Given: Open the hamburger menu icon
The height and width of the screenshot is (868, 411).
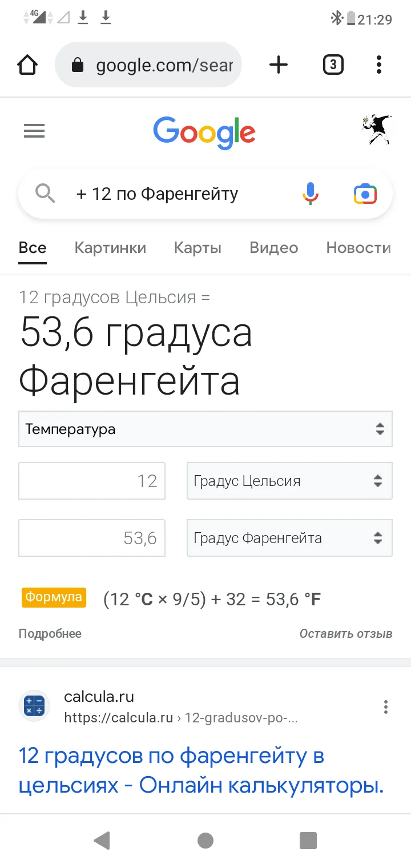Looking at the screenshot, I should click(34, 131).
